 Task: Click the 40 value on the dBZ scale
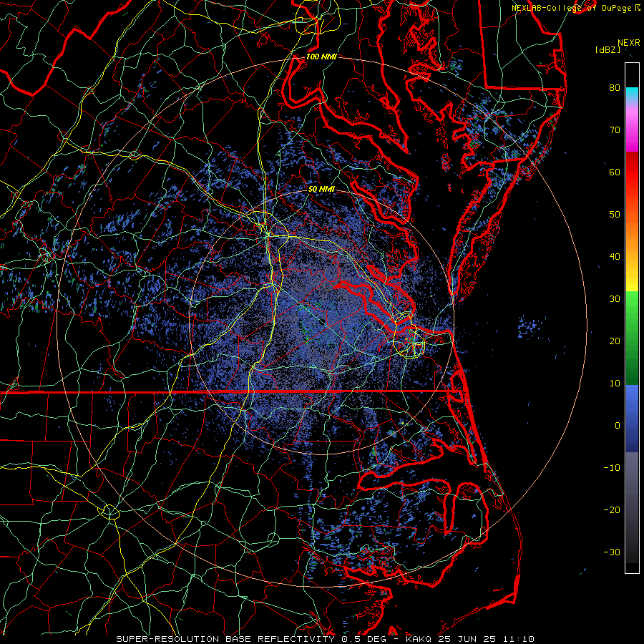(x=615, y=257)
